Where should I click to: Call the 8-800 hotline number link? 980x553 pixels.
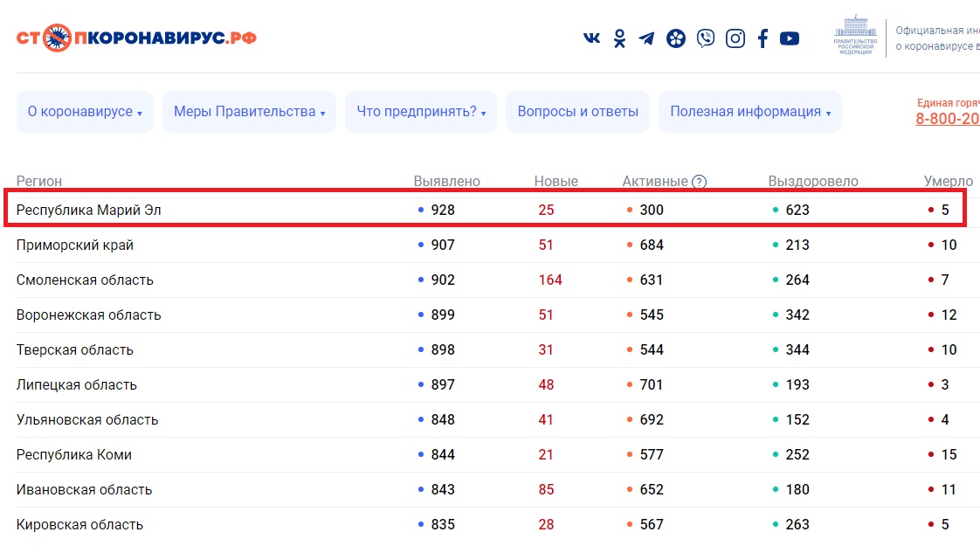[947, 119]
